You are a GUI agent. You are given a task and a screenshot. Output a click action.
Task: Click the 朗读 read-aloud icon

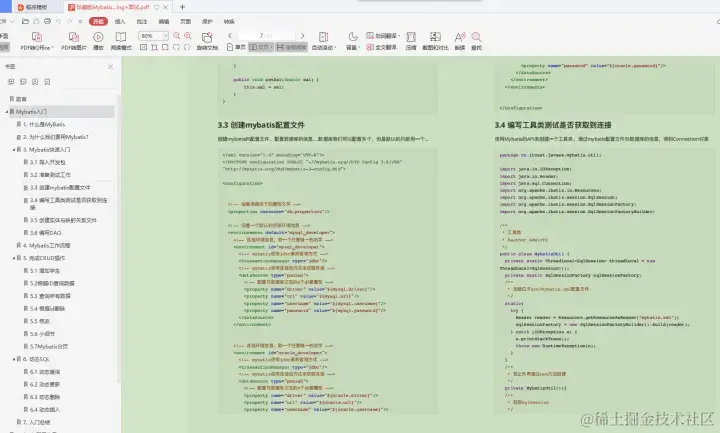(460, 37)
